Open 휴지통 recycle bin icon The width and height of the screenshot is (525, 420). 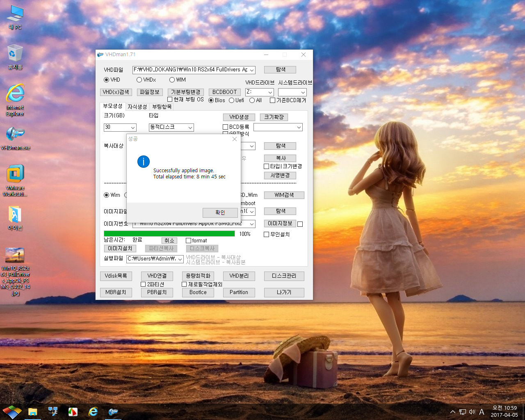(x=15, y=57)
